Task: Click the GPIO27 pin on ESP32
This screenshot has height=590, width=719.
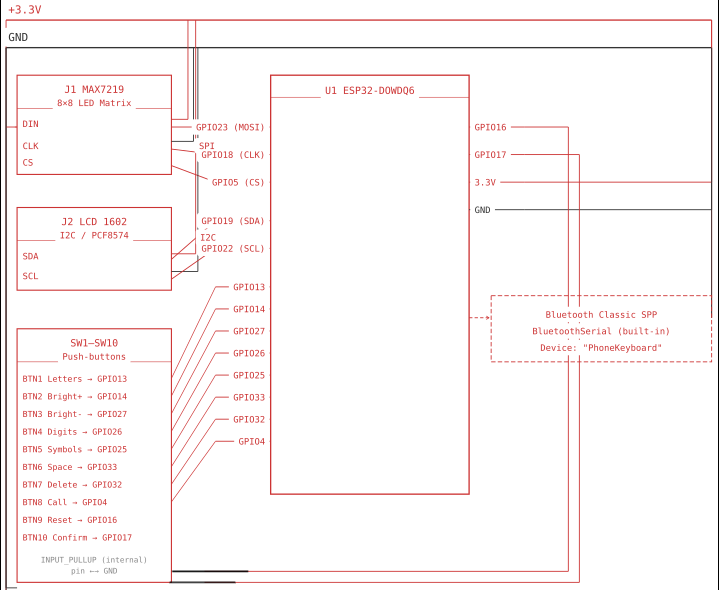Action: tap(249, 331)
